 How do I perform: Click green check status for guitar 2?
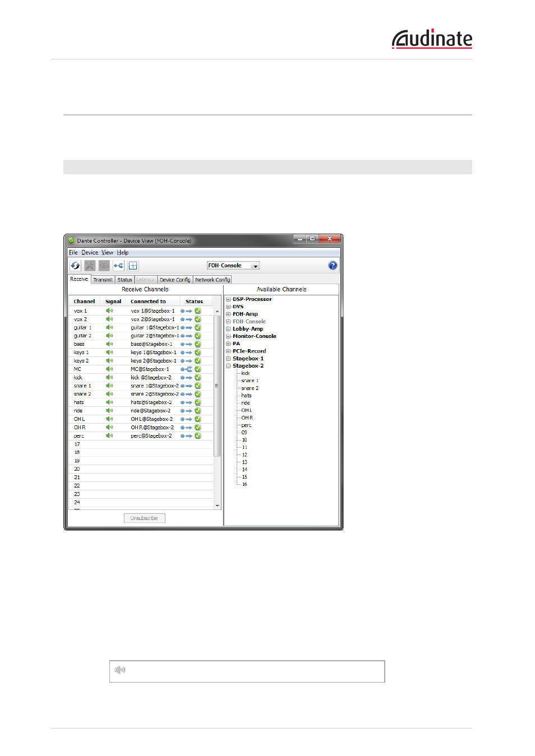[198, 336]
